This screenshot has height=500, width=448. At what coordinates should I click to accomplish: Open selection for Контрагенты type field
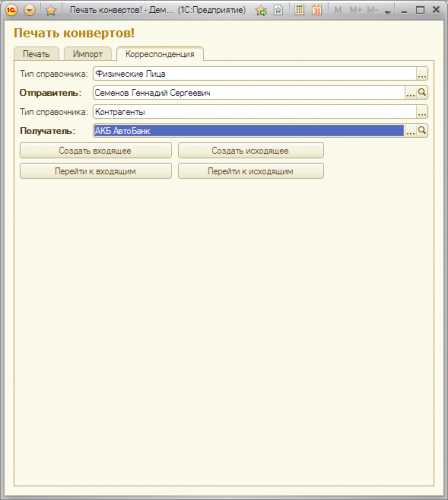422,112
